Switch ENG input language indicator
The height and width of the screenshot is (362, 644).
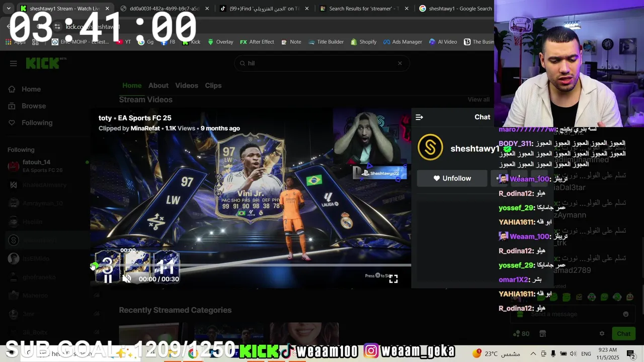pyautogui.click(x=586, y=354)
